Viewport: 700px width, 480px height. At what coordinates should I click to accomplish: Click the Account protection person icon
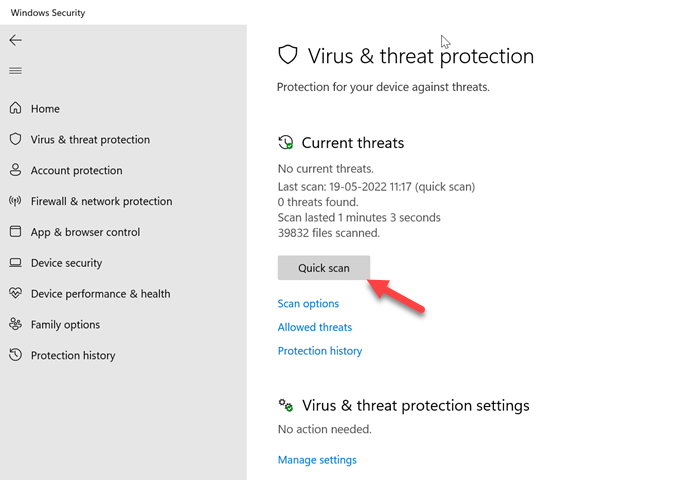point(15,171)
